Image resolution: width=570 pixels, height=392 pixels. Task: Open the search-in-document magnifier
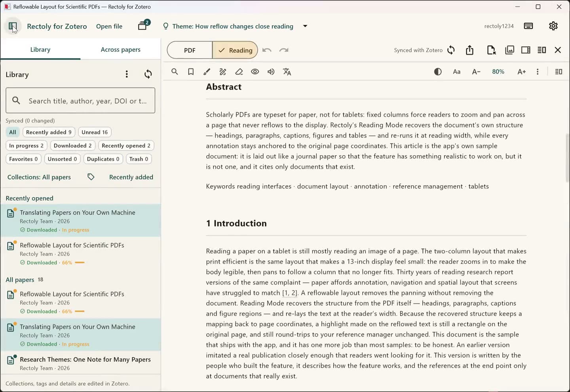(x=175, y=72)
